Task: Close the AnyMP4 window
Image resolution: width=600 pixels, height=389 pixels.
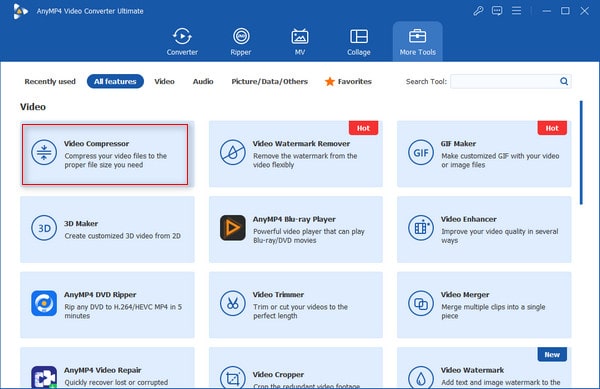Action: click(584, 11)
